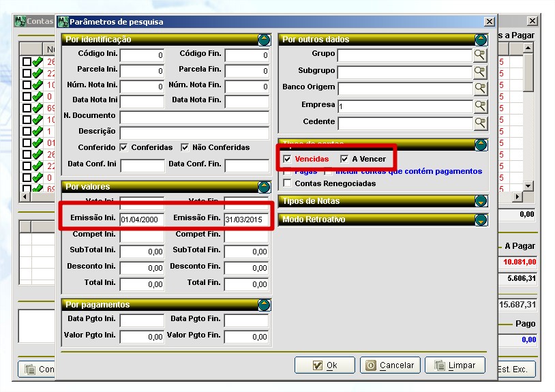The height and width of the screenshot is (392, 555).
Task: Toggle the A Vencer checkbox
Action: click(344, 159)
